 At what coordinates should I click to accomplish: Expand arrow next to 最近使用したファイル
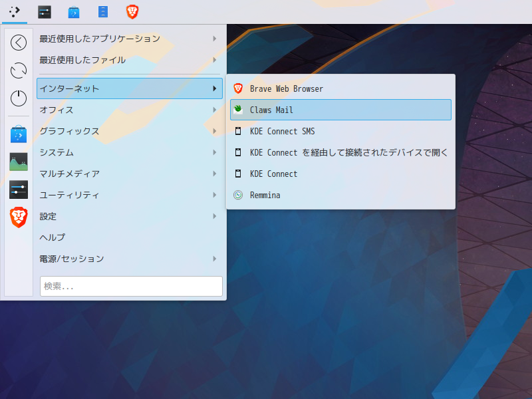pos(214,60)
